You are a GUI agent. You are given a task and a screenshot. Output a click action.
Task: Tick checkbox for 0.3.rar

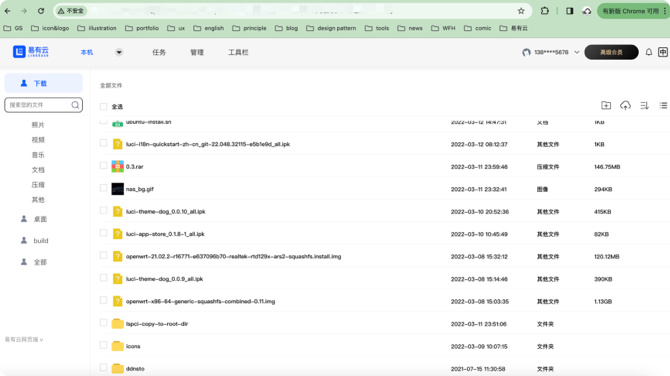pyautogui.click(x=103, y=166)
